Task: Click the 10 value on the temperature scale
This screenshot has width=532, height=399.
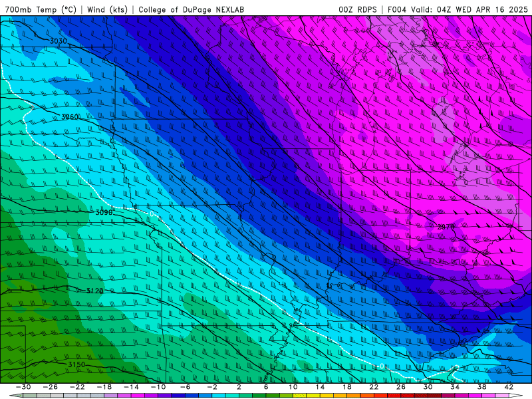Action: point(293,387)
